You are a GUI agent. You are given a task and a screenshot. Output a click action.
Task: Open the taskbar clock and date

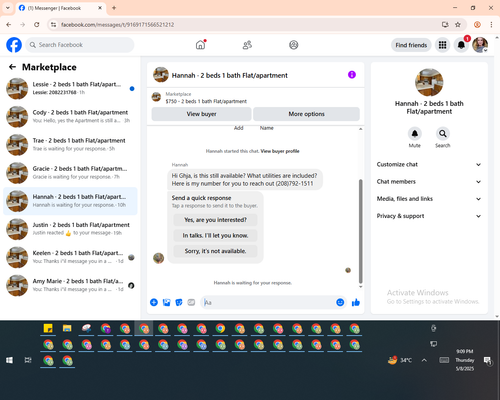pos(465,360)
